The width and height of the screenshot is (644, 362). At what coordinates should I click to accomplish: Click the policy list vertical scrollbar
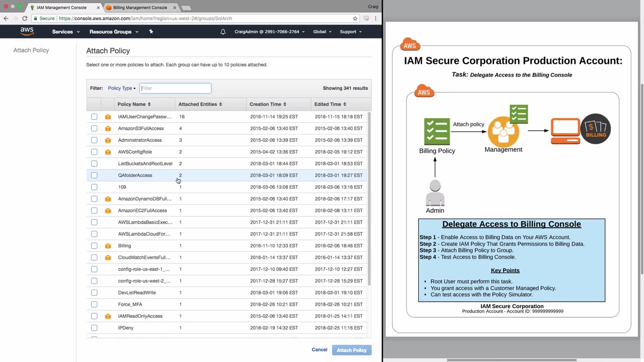[x=370, y=199]
